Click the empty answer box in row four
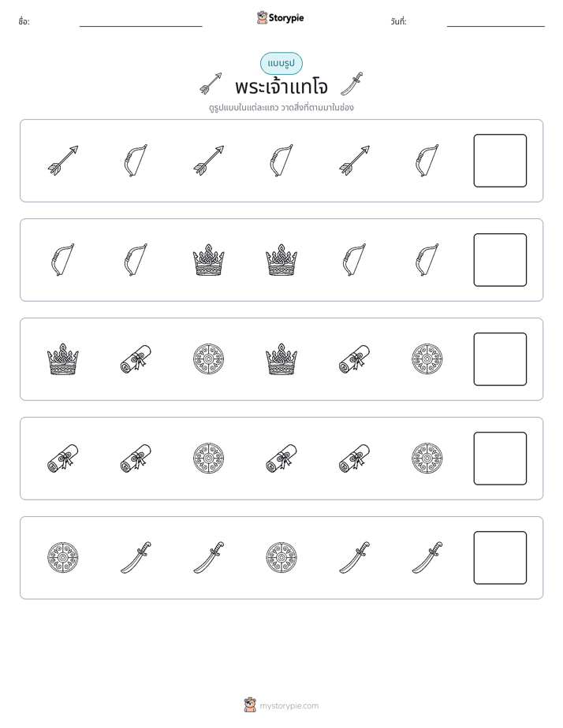 500,459
